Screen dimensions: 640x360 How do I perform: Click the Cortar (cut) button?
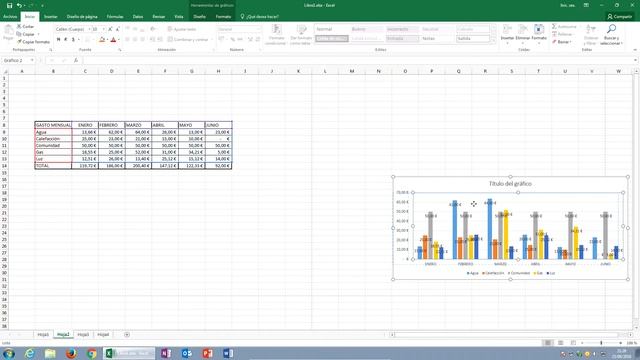pyautogui.click(x=25, y=27)
